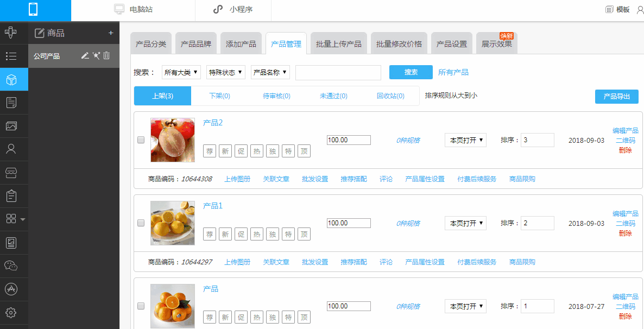644x329 pixels.
Task: Open 批发设置 for product code 10644297
Action: coord(315,262)
